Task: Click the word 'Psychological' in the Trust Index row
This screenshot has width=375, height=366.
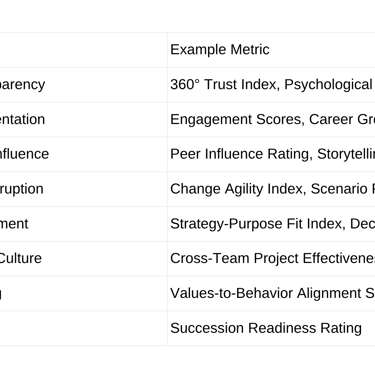Action: coord(328,85)
